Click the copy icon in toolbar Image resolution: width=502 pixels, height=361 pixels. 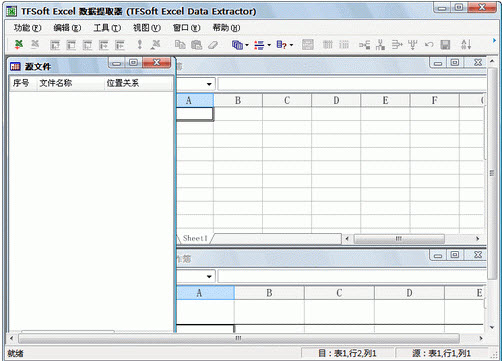coord(180,44)
